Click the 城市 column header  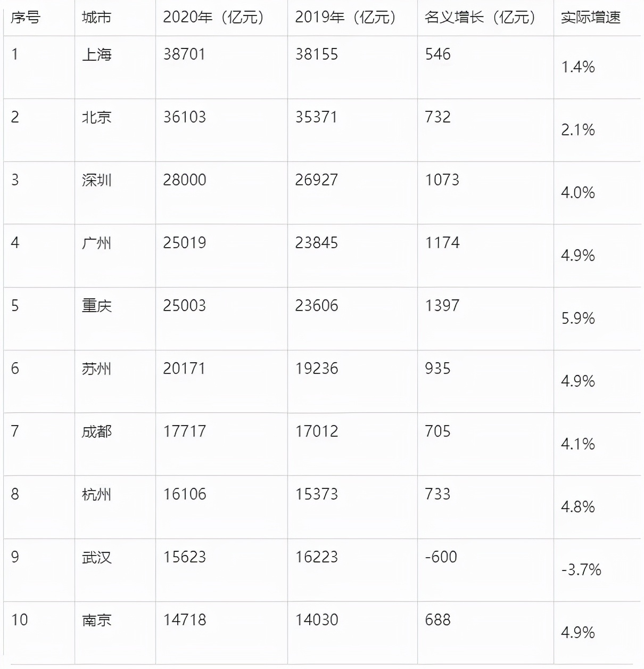(x=96, y=18)
